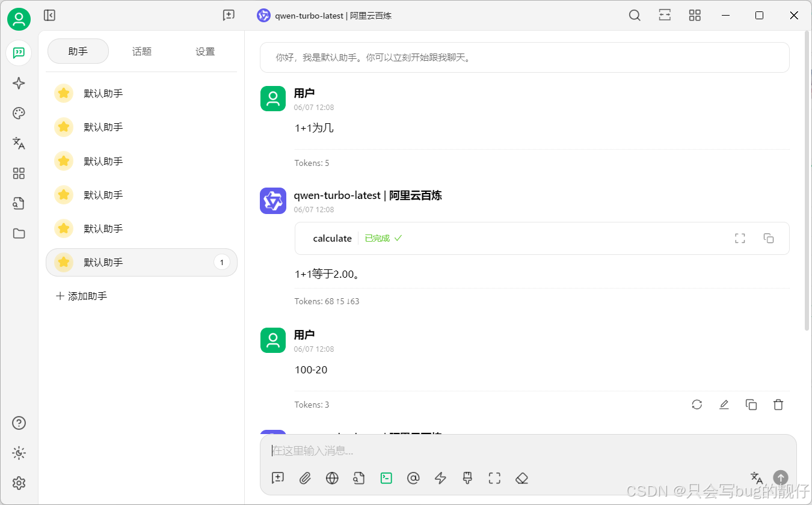This screenshot has height=505, width=812.
Task: Create new topic from top bar icon
Action: pyautogui.click(x=229, y=16)
